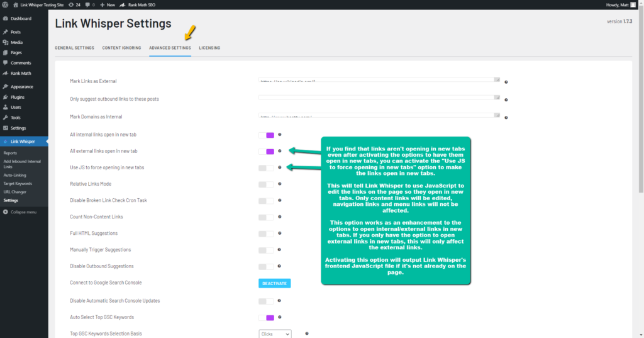The image size is (644, 338).
Task: Enable Use JS to force opening in new tabs
Action: tap(266, 168)
